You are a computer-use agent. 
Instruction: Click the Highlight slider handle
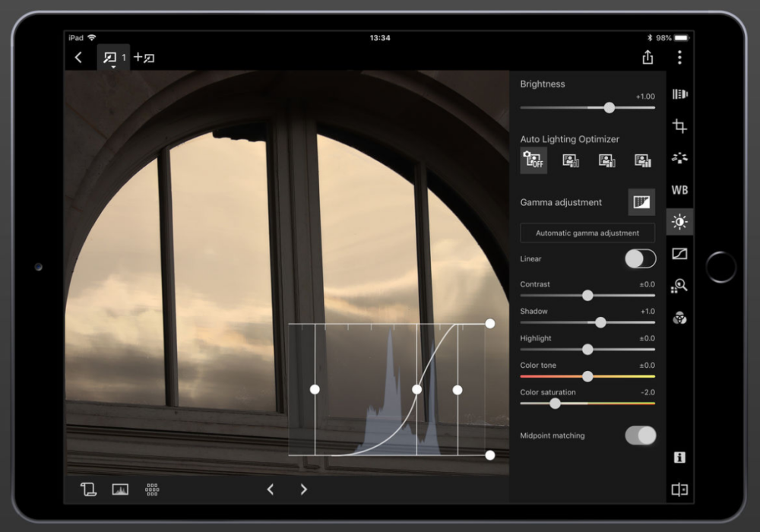tap(587, 350)
